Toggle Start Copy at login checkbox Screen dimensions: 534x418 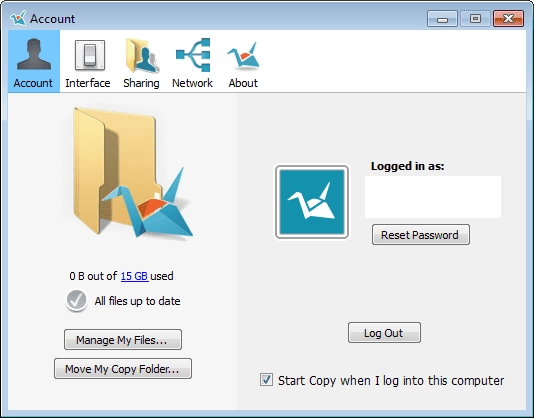tap(266, 380)
